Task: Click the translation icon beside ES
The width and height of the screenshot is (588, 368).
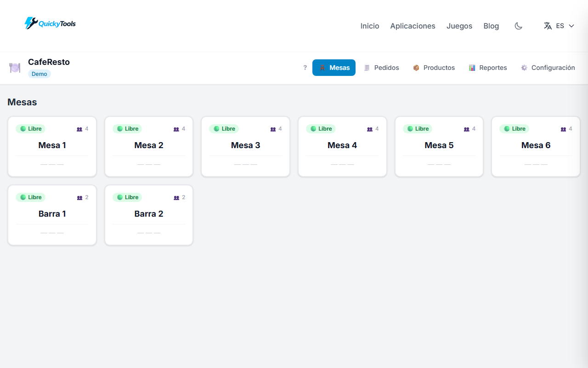Action: point(548,26)
